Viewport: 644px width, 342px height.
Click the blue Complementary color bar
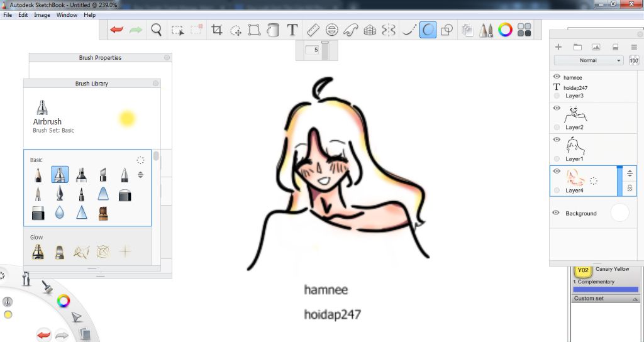click(x=606, y=289)
